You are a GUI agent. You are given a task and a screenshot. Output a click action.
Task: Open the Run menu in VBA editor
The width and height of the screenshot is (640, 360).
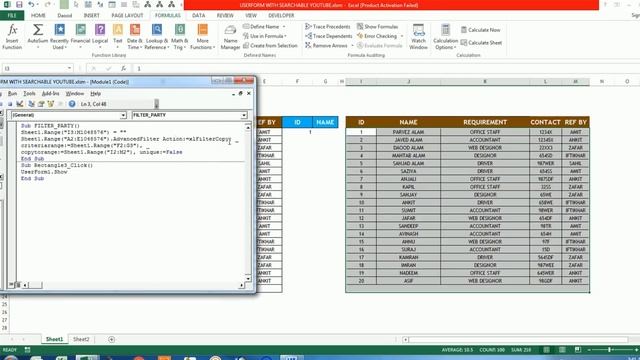click(x=13, y=93)
